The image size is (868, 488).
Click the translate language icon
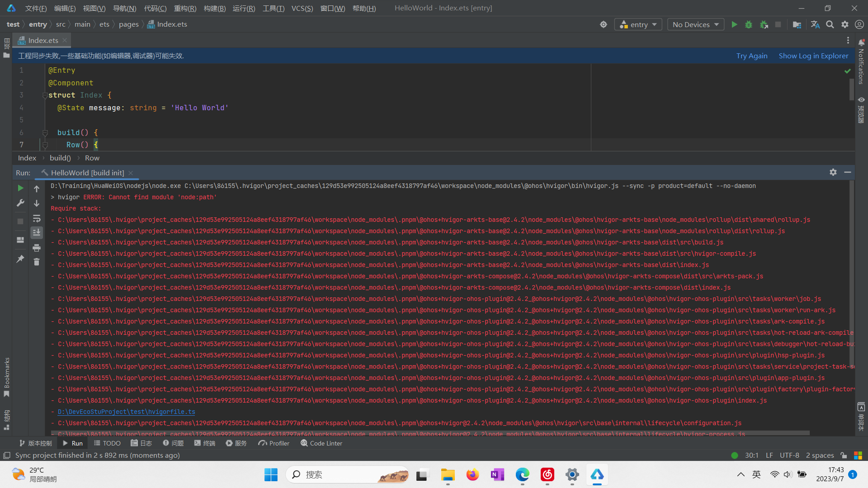point(815,24)
